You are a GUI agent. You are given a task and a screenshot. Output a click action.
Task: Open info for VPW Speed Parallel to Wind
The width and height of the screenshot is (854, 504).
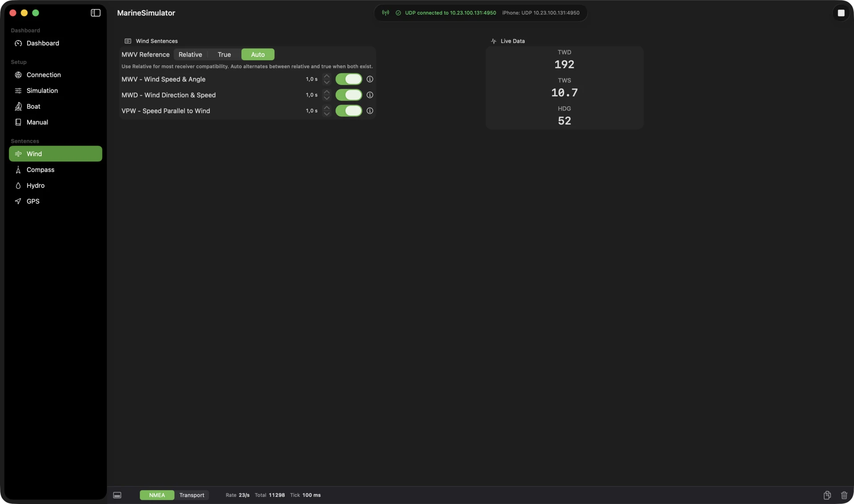(370, 111)
